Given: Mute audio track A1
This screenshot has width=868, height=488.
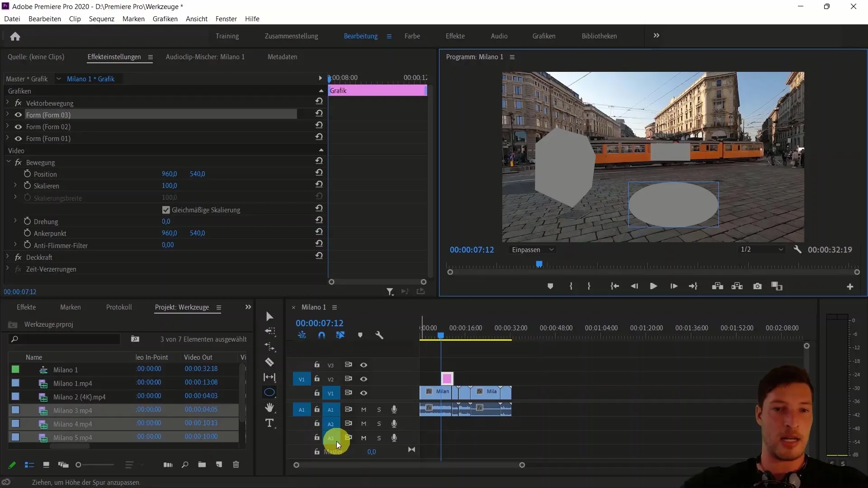Looking at the screenshot, I should (363, 409).
